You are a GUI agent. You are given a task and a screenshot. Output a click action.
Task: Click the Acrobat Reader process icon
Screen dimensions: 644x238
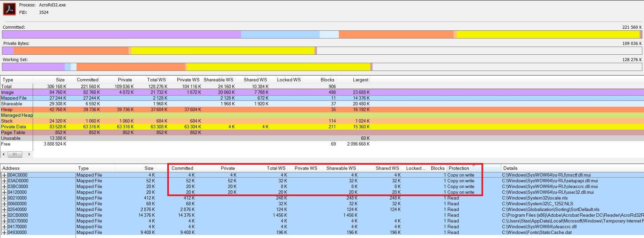click(x=9, y=9)
